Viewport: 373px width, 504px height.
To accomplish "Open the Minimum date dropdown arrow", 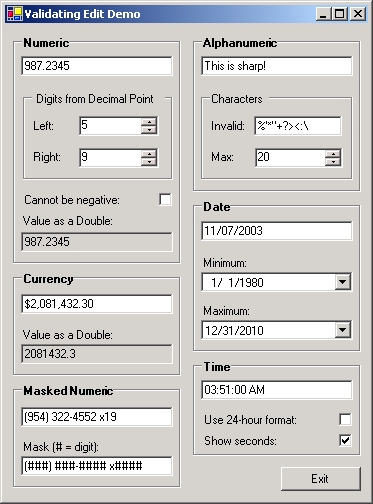I will [342, 282].
